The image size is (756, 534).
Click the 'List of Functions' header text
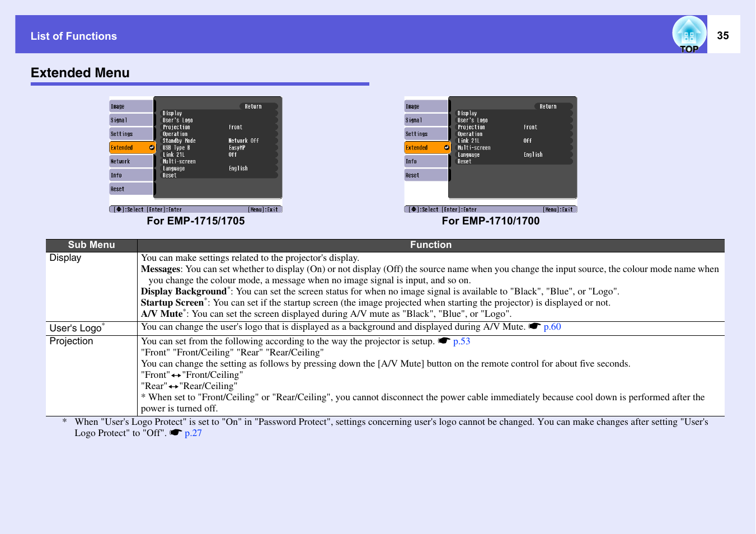point(74,36)
